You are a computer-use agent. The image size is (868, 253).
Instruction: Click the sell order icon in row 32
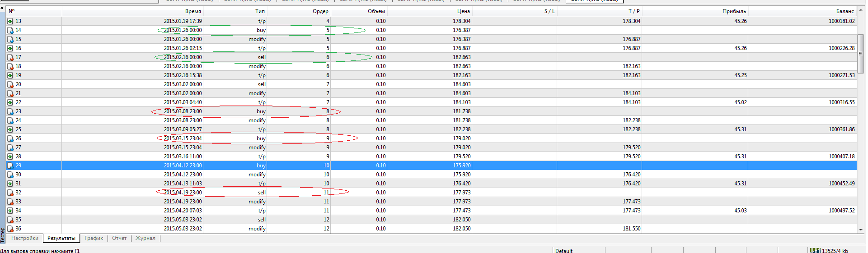pyautogui.click(x=10, y=193)
